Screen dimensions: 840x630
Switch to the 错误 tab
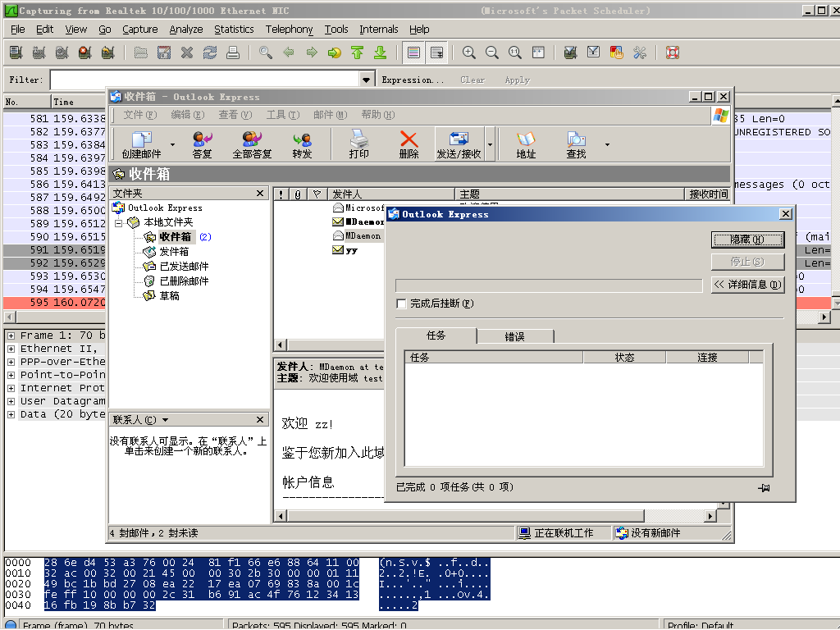pyautogui.click(x=515, y=336)
